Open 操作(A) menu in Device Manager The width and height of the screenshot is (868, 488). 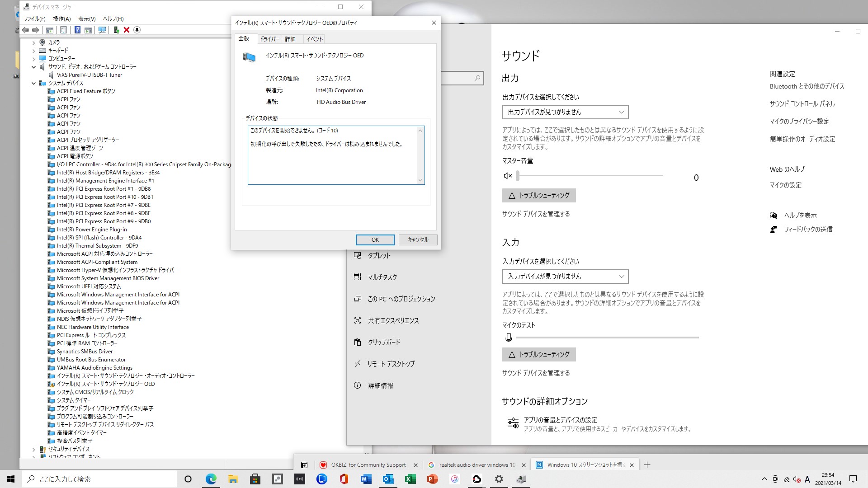[x=62, y=19]
